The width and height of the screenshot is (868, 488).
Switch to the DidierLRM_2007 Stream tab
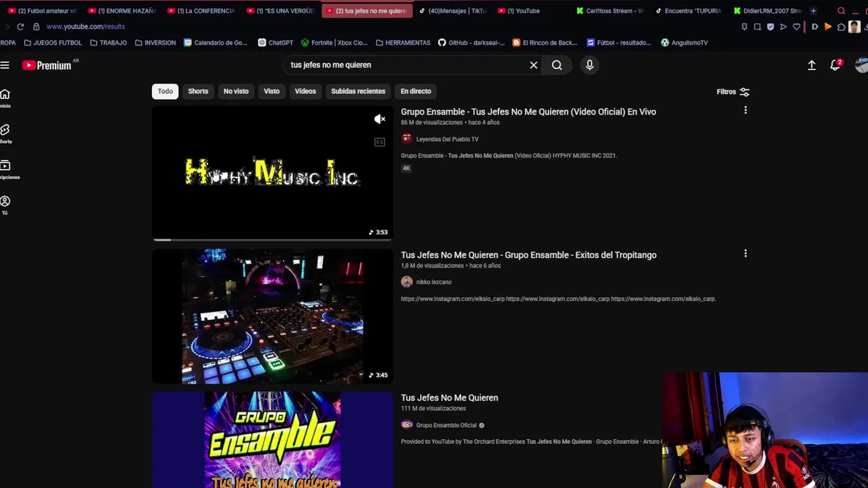[x=767, y=11]
